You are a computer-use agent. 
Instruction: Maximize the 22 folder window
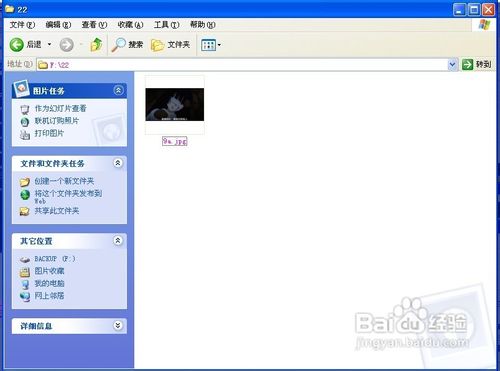(x=474, y=10)
